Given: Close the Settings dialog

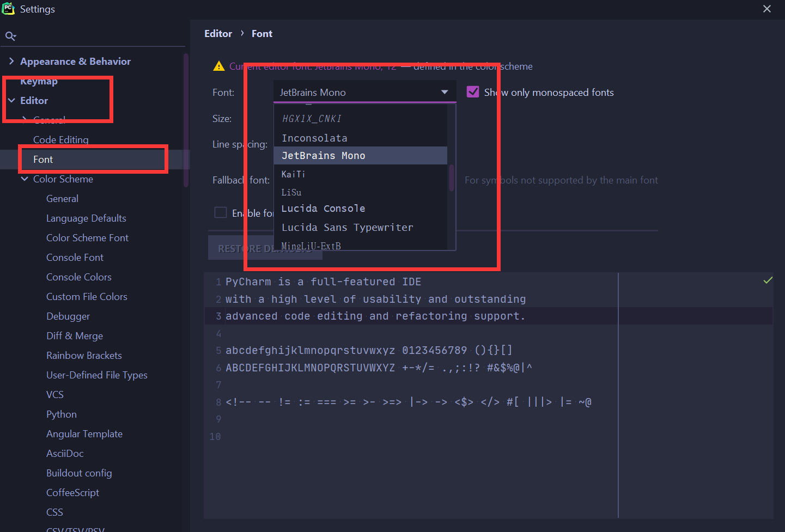Looking at the screenshot, I should [x=767, y=9].
